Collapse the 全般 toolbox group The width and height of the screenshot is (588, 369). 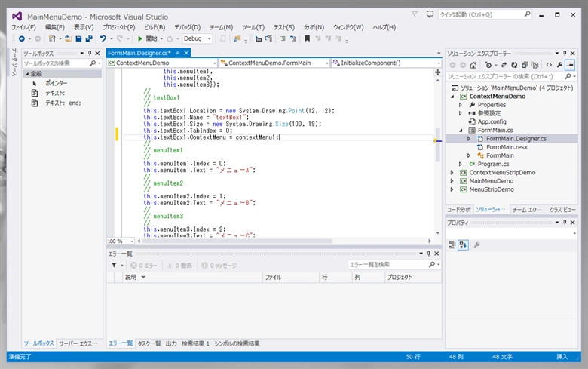pyautogui.click(x=27, y=74)
